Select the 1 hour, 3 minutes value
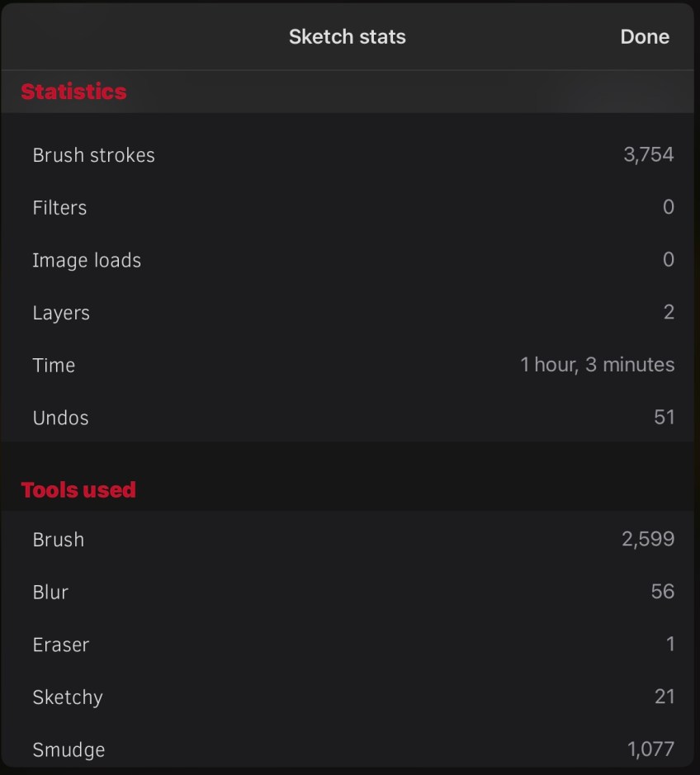The image size is (700, 775). click(597, 365)
